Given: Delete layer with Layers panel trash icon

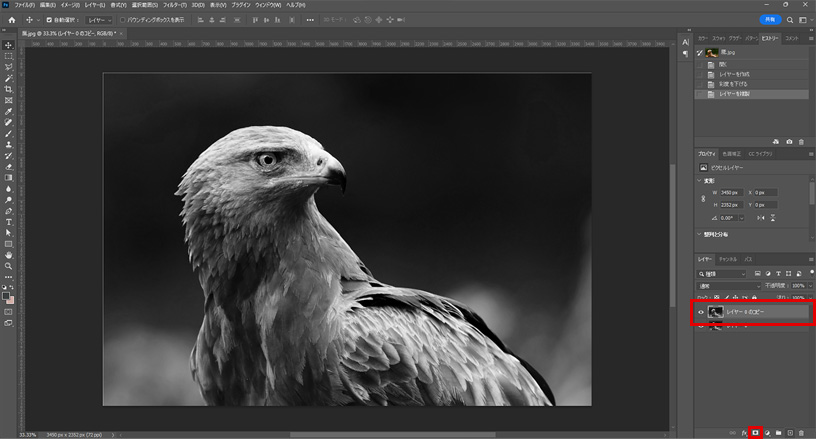Looking at the screenshot, I should pyautogui.click(x=801, y=433).
